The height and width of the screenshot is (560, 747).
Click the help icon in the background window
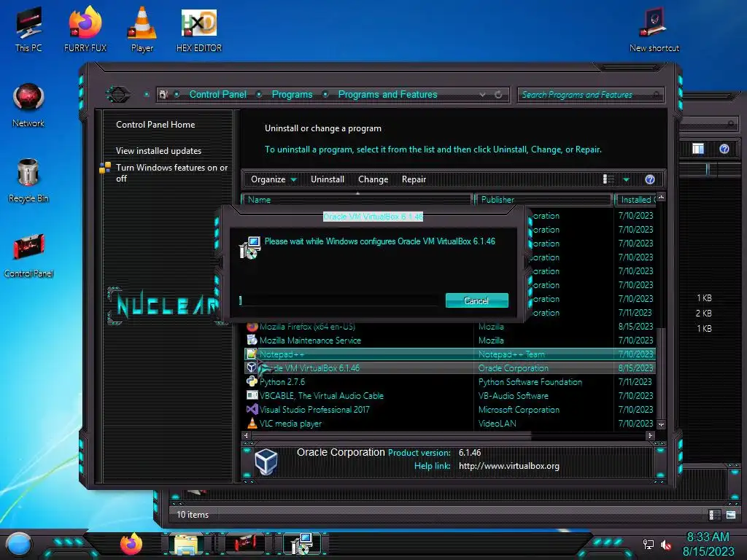(724, 149)
